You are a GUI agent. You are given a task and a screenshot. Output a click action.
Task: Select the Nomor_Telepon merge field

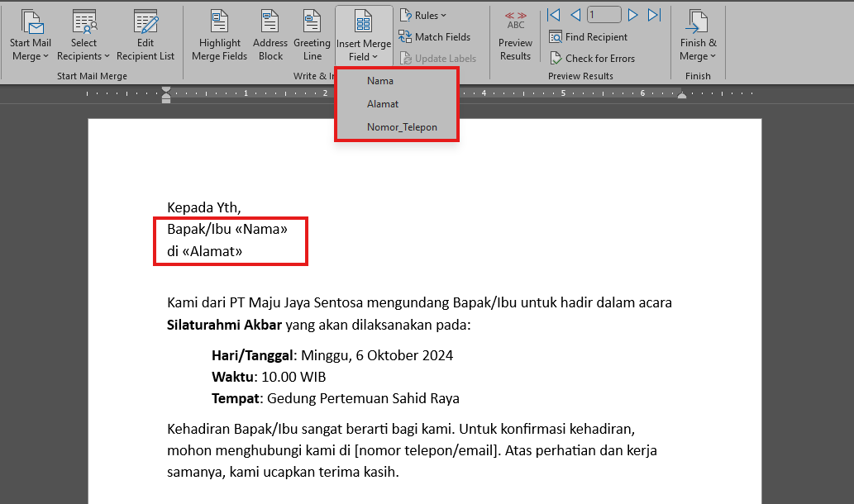click(403, 126)
